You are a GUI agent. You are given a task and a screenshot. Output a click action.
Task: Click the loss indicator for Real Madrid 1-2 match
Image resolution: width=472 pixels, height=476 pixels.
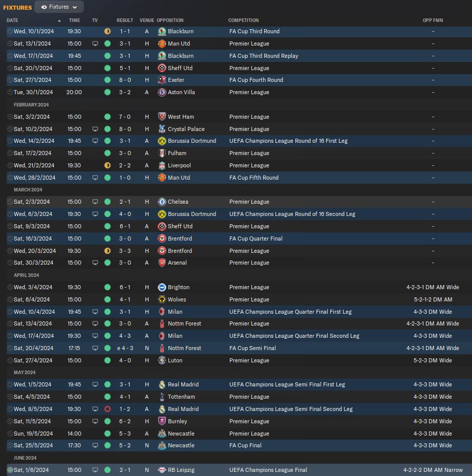(108, 409)
